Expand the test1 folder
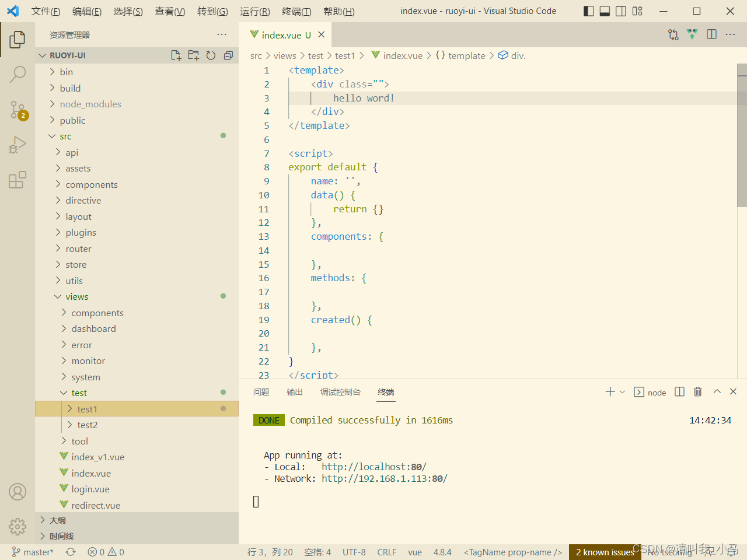This screenshot has height=560, width=747. pos(137,409)
